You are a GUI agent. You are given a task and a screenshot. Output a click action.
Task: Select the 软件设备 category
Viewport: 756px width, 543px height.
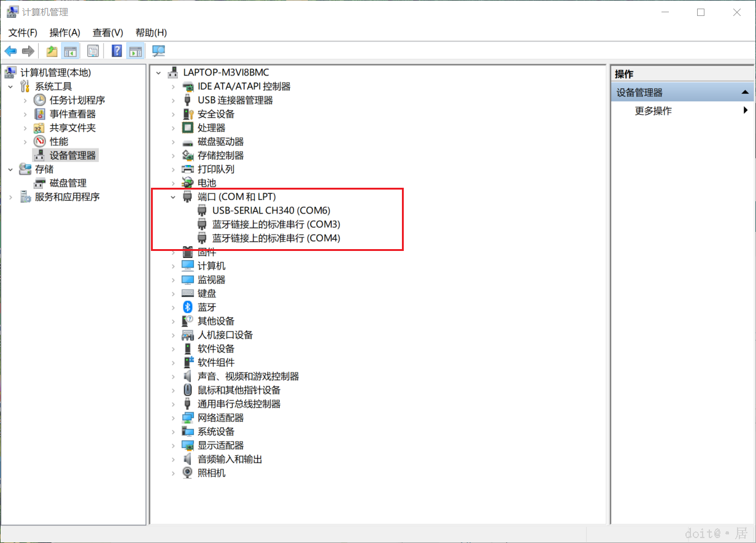216,349
